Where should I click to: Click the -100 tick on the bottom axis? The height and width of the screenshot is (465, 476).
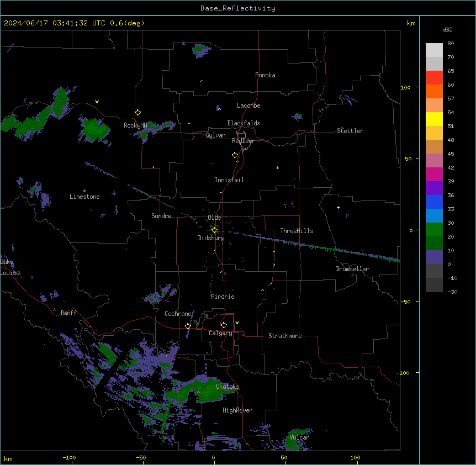[x=69, y=458]
